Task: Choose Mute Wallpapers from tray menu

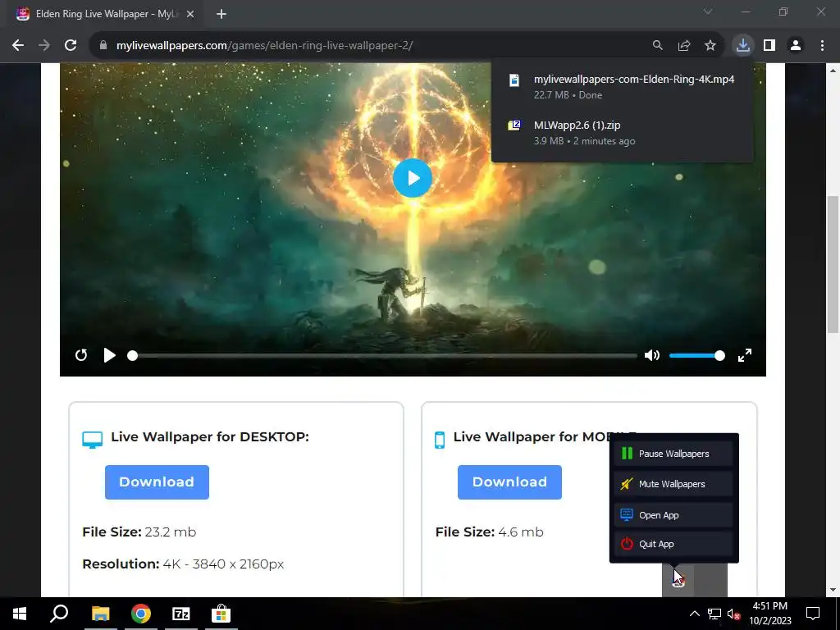Action: pos(674,484)
